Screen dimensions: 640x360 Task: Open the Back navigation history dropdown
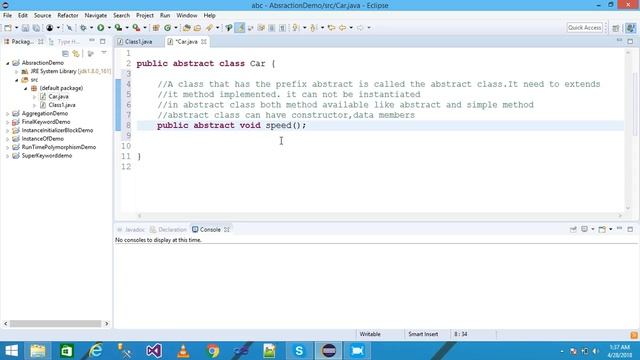point(351,28)
